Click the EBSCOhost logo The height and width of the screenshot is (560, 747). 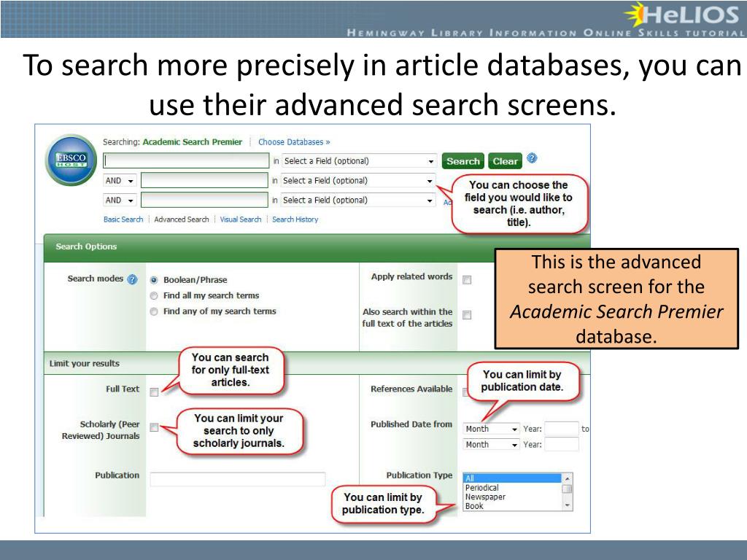(x=71, y=160)
